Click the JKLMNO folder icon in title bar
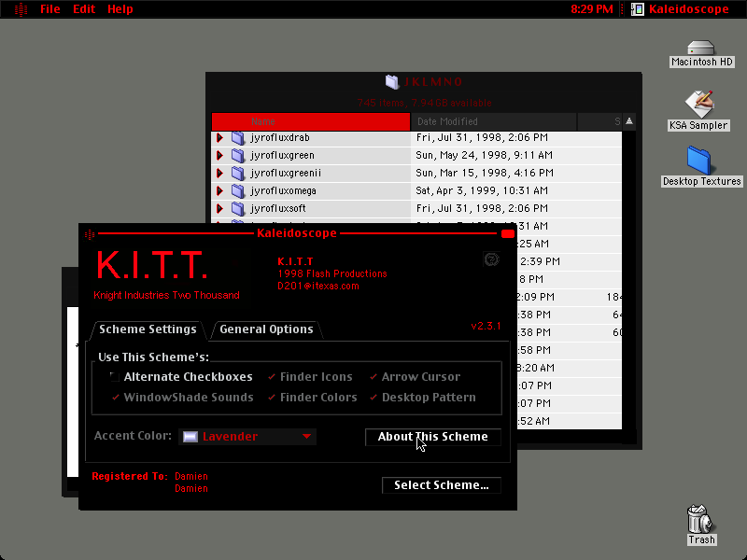Viewport: 747px width, 560px height. tap(391, 82)
